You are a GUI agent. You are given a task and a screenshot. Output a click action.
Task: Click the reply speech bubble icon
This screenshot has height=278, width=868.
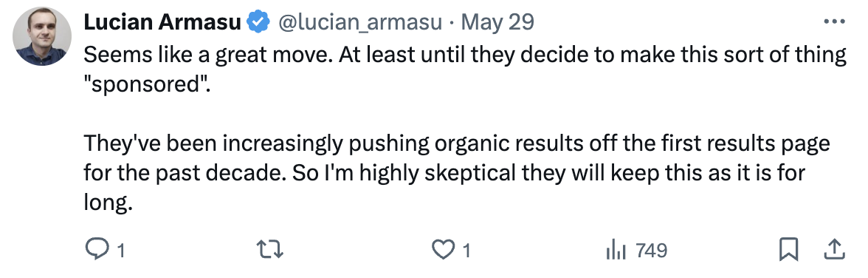point(97,250)
